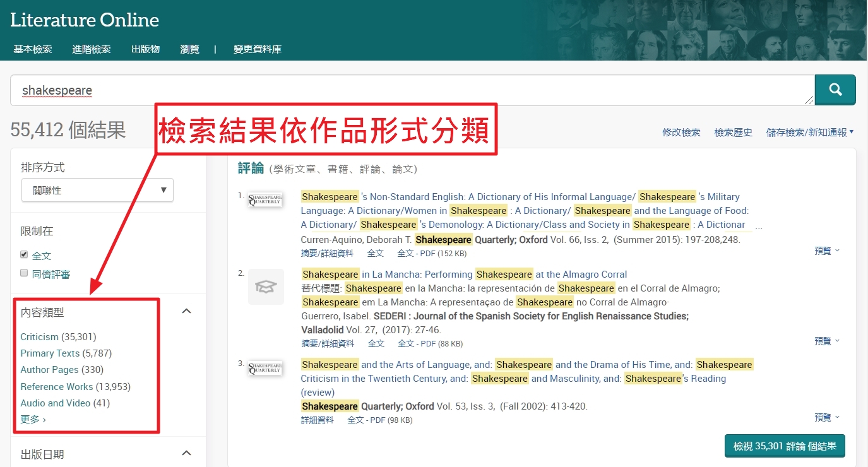
Task: Open 'Shakespeare in La Mancha' title link
Action: [464, 274]
